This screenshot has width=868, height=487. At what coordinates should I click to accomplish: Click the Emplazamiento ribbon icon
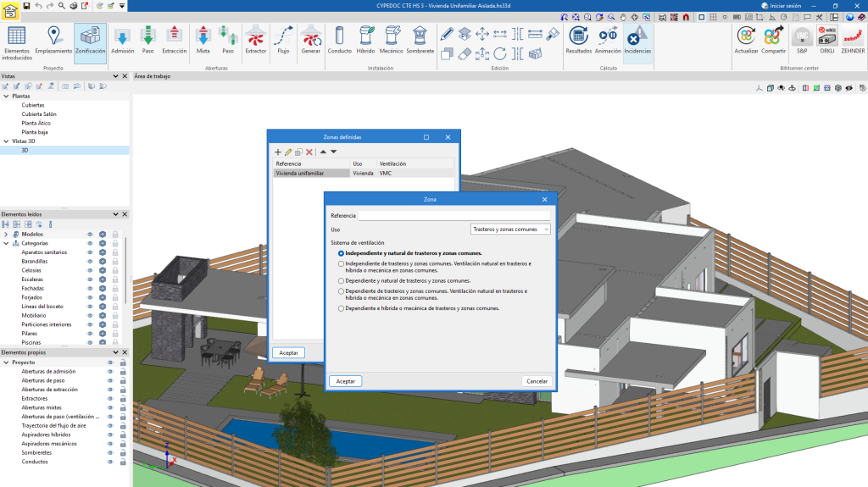[53, 40]
